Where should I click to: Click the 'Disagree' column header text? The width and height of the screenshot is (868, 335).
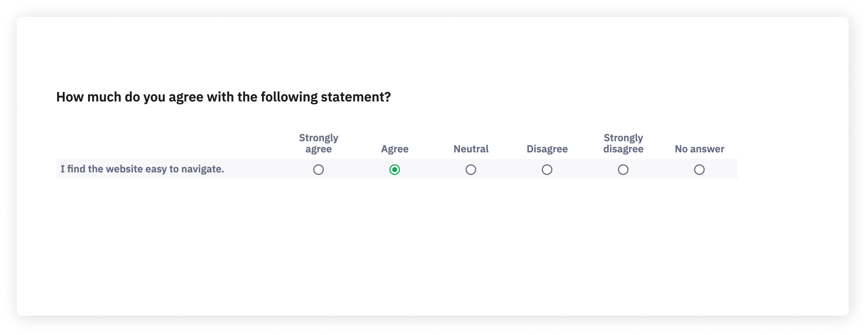point(547,149)
